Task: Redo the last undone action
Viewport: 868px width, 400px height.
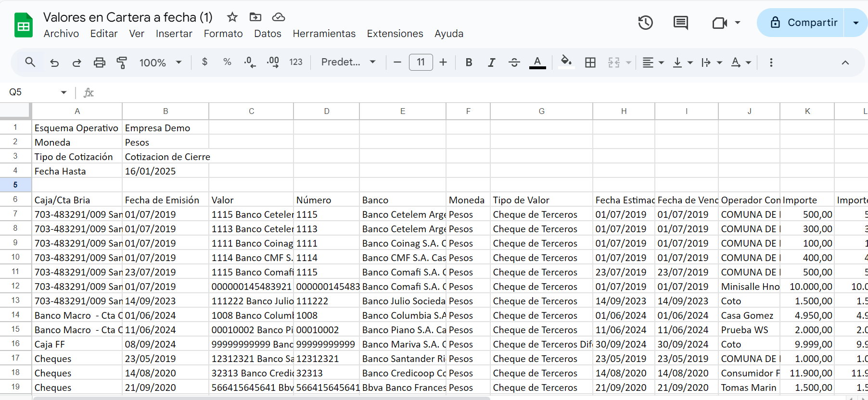Action: click(x=77, y=62)
